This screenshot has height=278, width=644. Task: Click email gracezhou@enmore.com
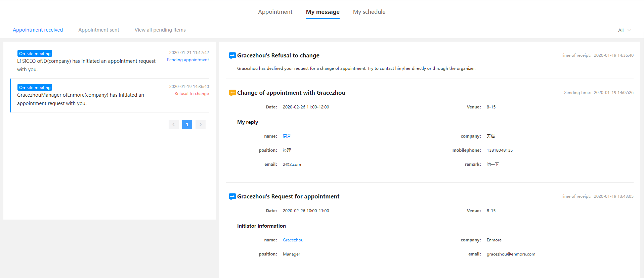511,254
